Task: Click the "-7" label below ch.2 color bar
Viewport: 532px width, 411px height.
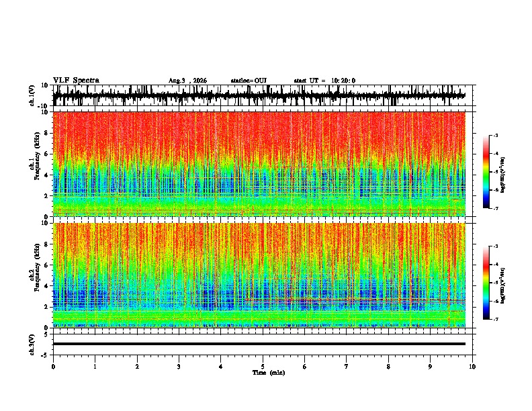Action: point(496,319)
